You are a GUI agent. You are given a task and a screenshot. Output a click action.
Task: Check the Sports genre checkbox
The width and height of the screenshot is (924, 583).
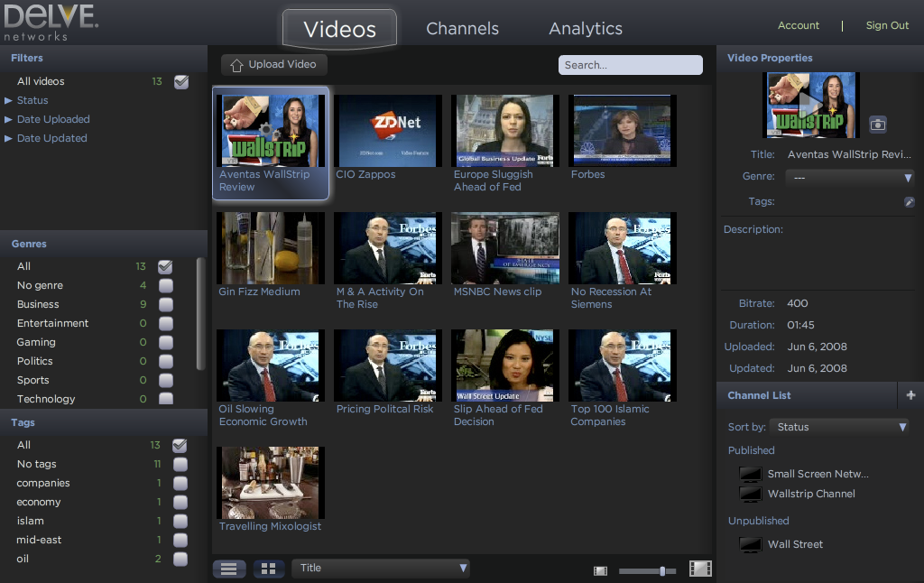tap(166, 380)
